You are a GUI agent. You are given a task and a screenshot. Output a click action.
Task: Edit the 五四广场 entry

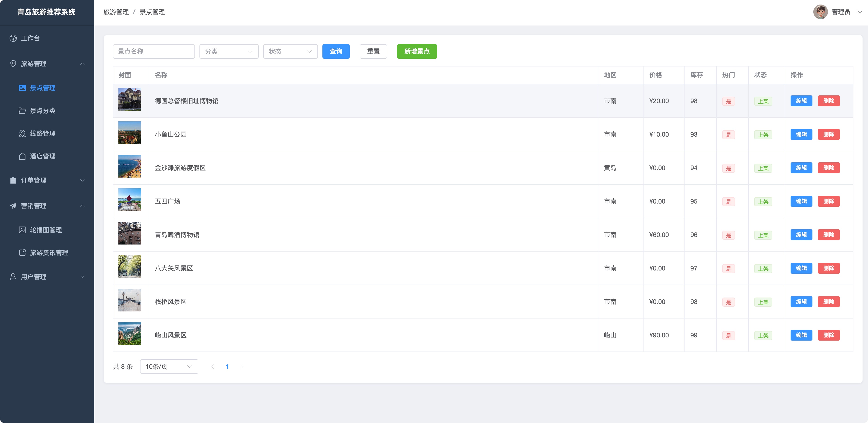(801, 201)
